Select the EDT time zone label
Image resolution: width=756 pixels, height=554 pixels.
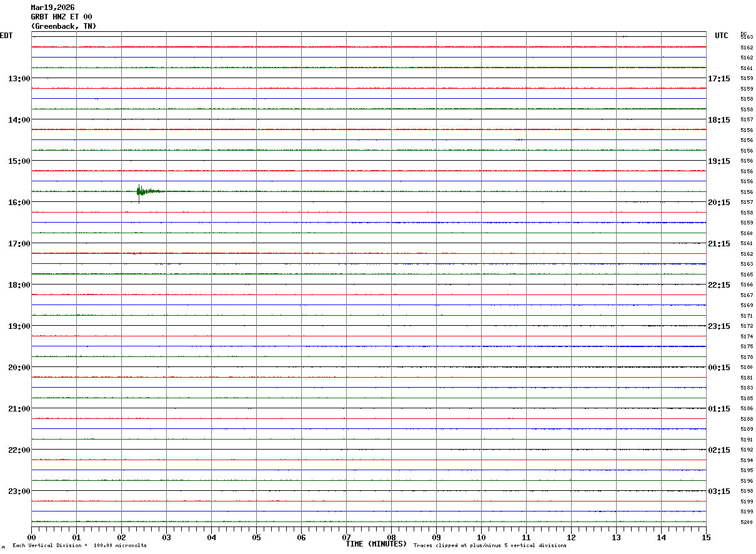click(x=6, y=36)
